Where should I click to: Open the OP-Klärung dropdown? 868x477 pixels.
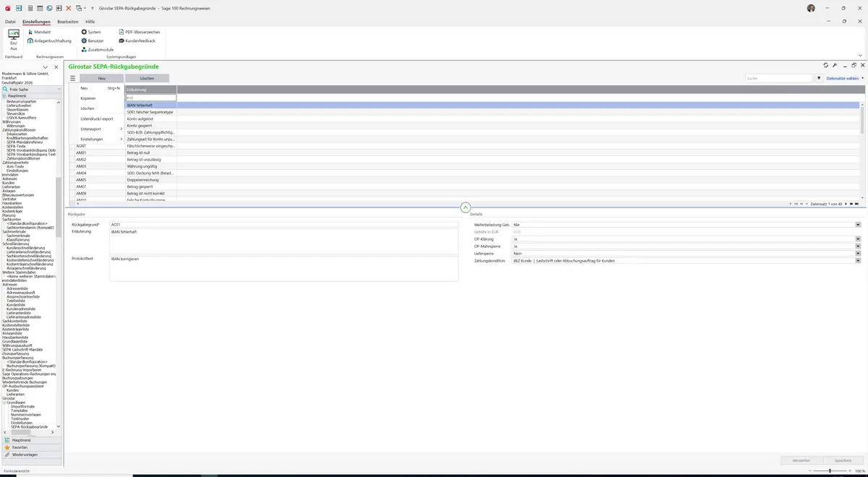click(x=858, y=239)
